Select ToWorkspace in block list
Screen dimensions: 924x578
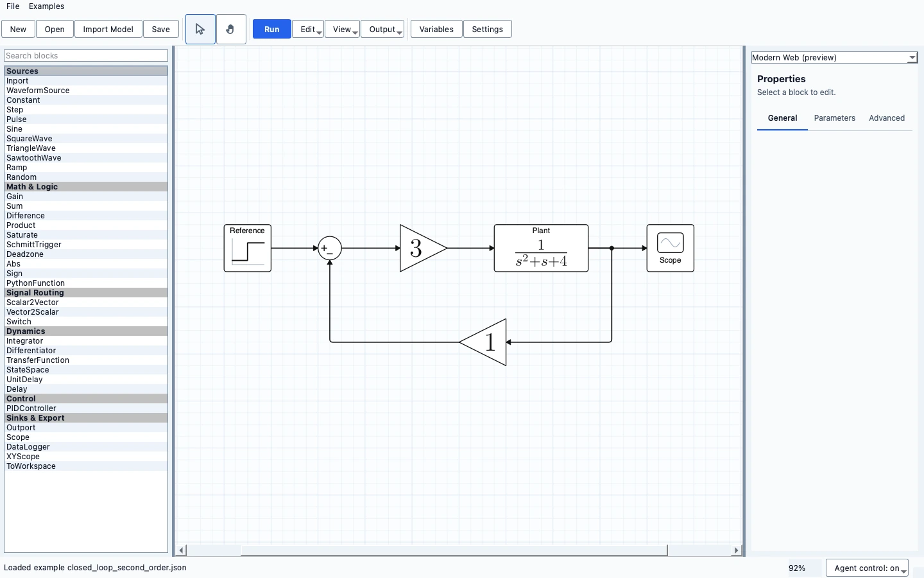pyautogui.click(x=86, y=466)
